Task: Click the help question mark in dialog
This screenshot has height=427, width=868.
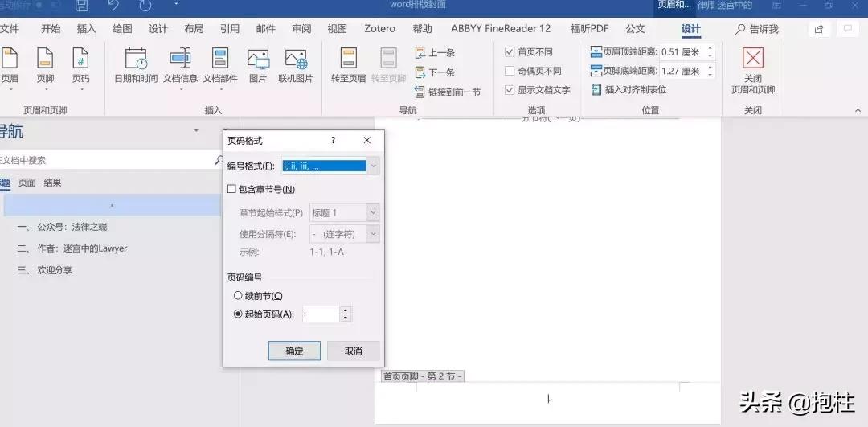Action: 334,140
